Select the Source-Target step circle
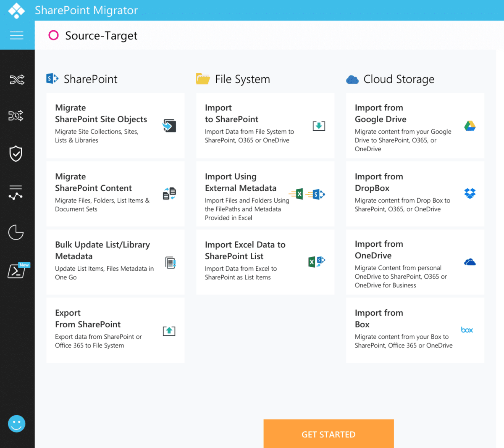The width and height of the screenshot is (504, 448). coord(53,36)
